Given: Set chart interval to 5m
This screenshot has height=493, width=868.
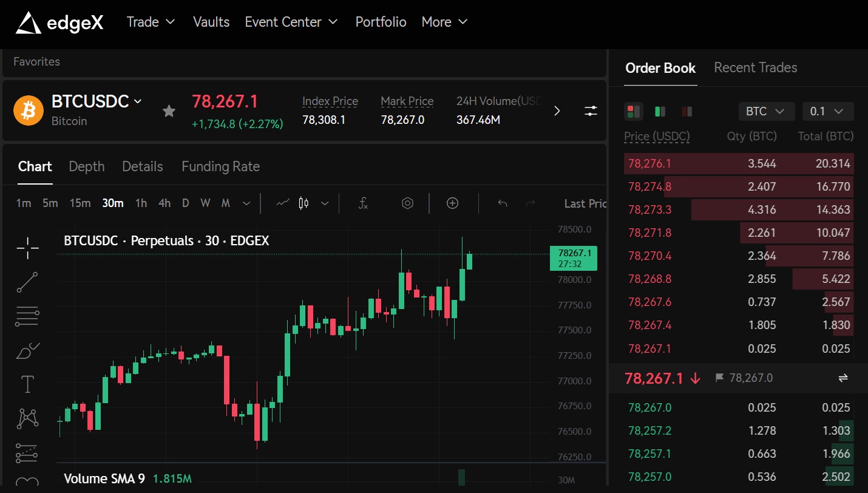Looking at the screenshot, I should click(50, 203).
